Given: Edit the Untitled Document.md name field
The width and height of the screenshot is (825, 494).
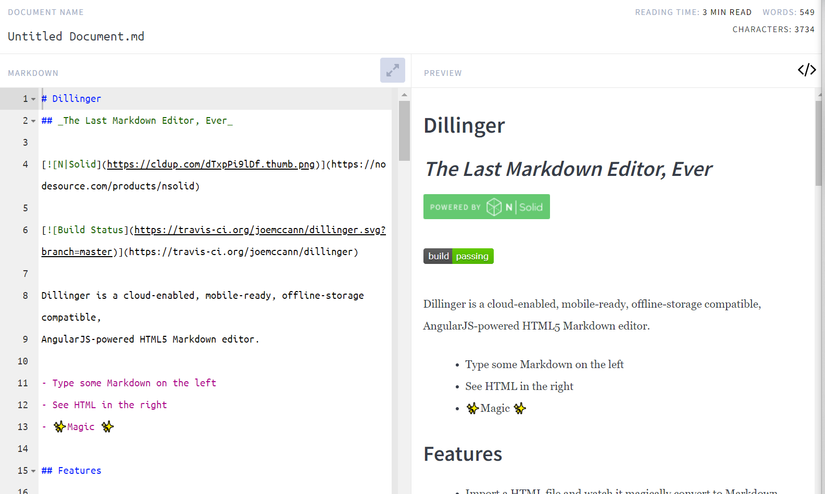Looking at the screenshot, I should [76, 36].
